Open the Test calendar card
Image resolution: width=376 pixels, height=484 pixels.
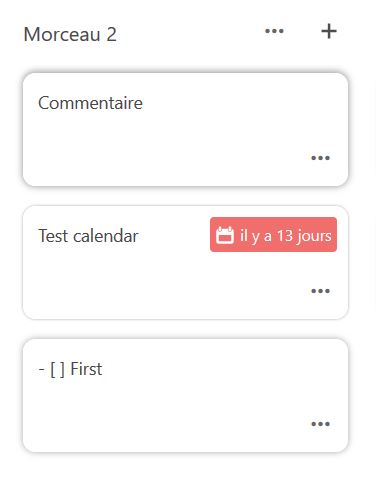click(186, 262)
